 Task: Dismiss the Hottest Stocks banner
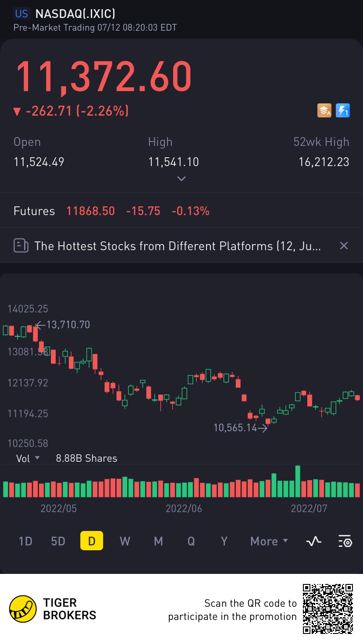click(344, 246)
